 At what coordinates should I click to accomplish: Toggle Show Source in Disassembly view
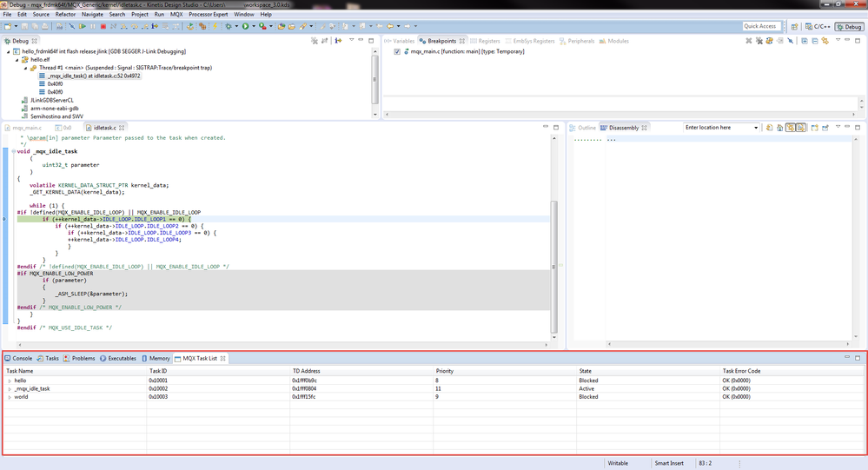coord(801,128)
